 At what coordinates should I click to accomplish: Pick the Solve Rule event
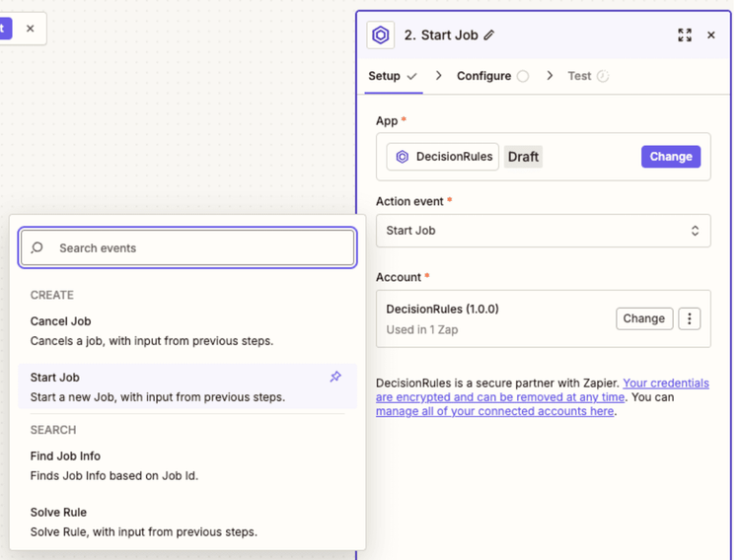(58, 513)
